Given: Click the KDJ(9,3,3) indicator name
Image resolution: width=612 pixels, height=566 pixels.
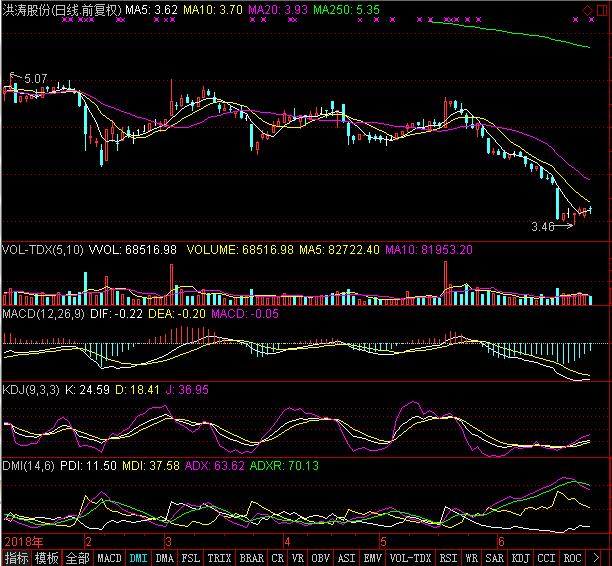Looking at the screenshot, I should point(31,390).
